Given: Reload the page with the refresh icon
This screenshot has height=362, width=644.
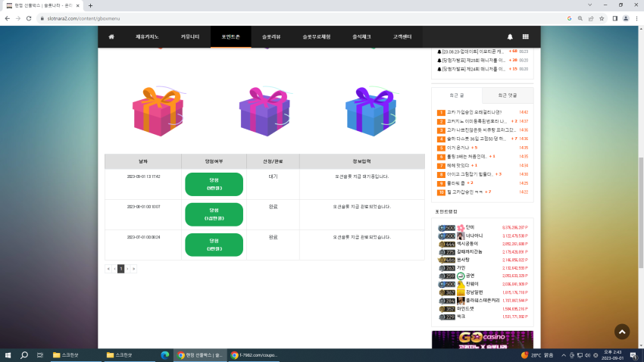Looking at the screenshot, I should point(29,18).
